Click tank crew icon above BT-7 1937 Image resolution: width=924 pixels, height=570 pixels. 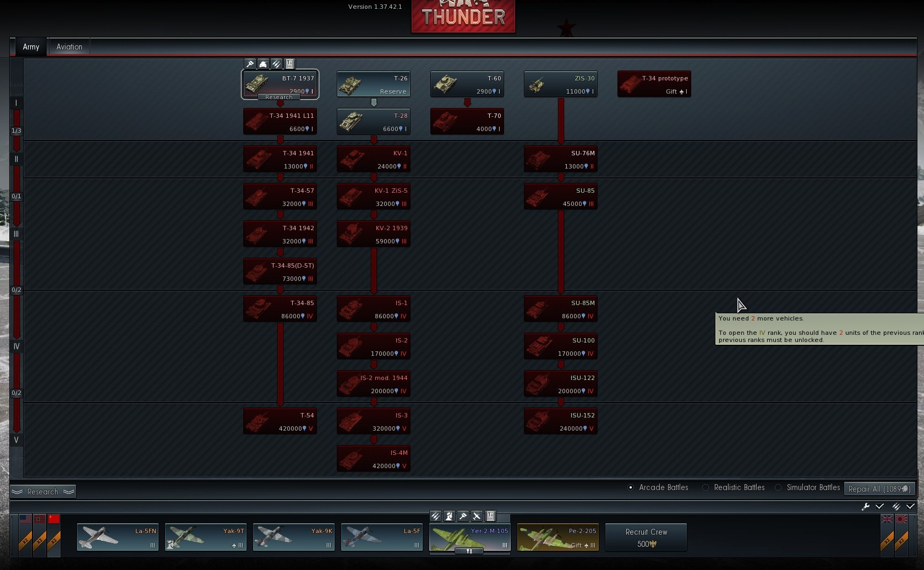point(263,64)
